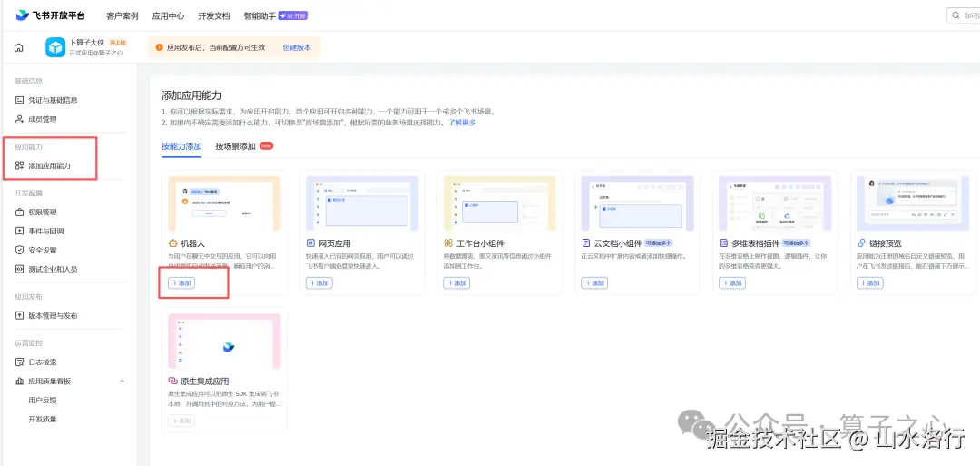Click the 应用质量看板 chart icon
980x466 pixels.
[19, 381]
